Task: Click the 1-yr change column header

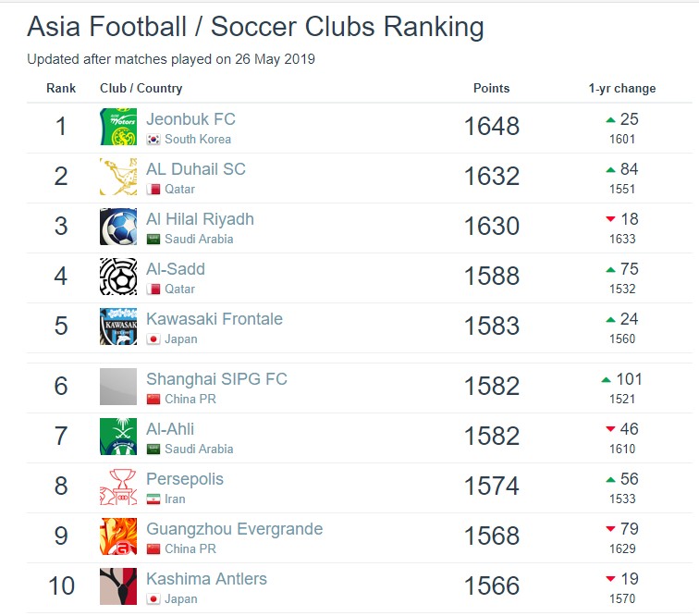Action: pyautogui.click(x=622, y=88)
